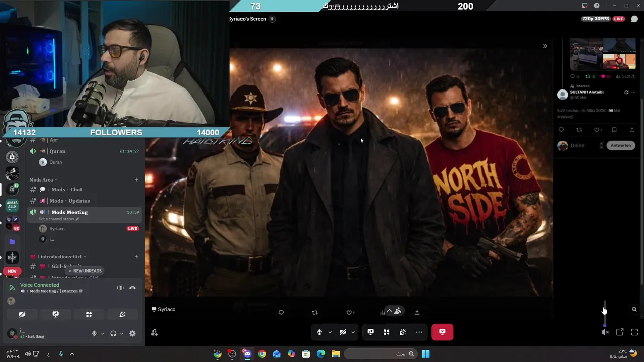Expand the members popup chevron on stream

pyautogui.click(x=389, y=311)
